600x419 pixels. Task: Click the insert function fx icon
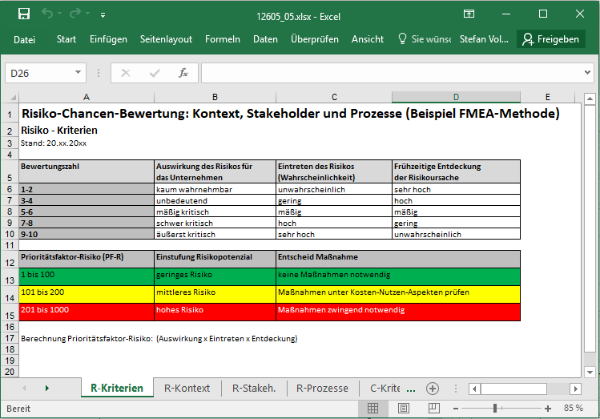pyautogui.click(x=183, y=73)
